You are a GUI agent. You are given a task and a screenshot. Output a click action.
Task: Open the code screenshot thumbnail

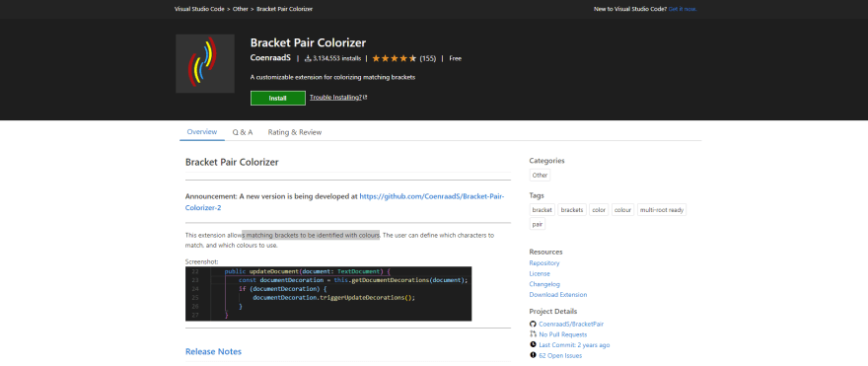click(328, 294)
